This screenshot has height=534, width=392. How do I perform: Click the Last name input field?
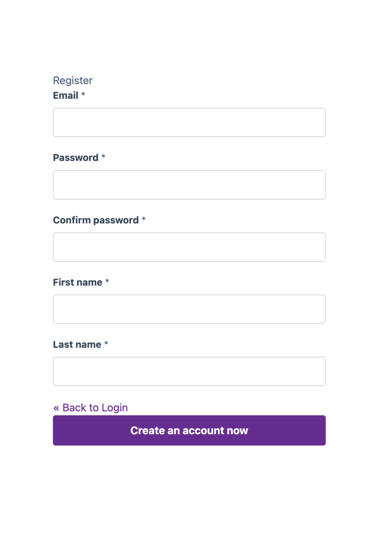[x=189, y=371]
